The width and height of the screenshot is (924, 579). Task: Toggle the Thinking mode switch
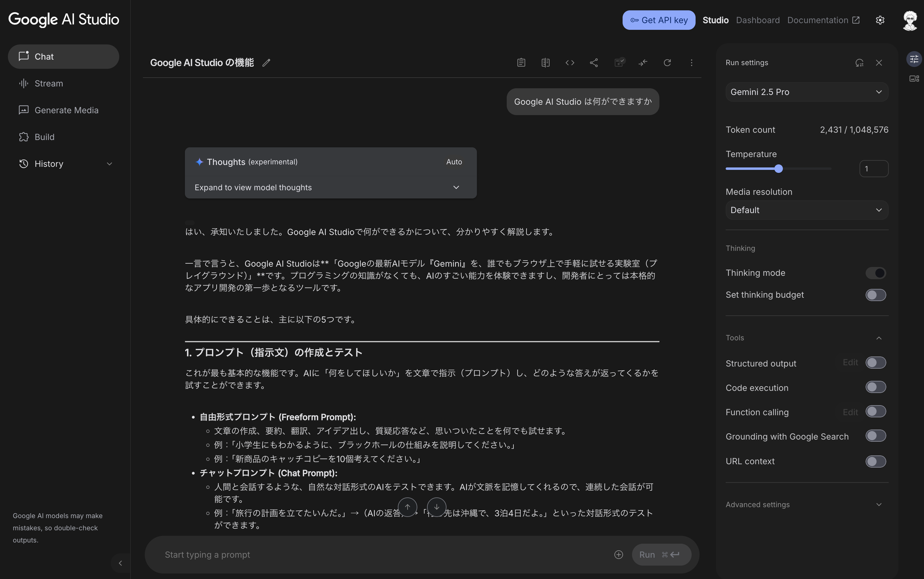click(x=876, y=273)
